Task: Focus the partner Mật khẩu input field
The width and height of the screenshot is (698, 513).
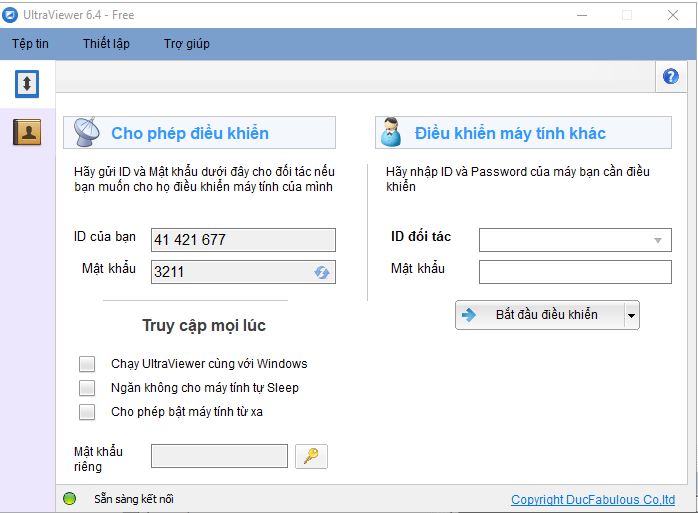Action: [575, 272]
